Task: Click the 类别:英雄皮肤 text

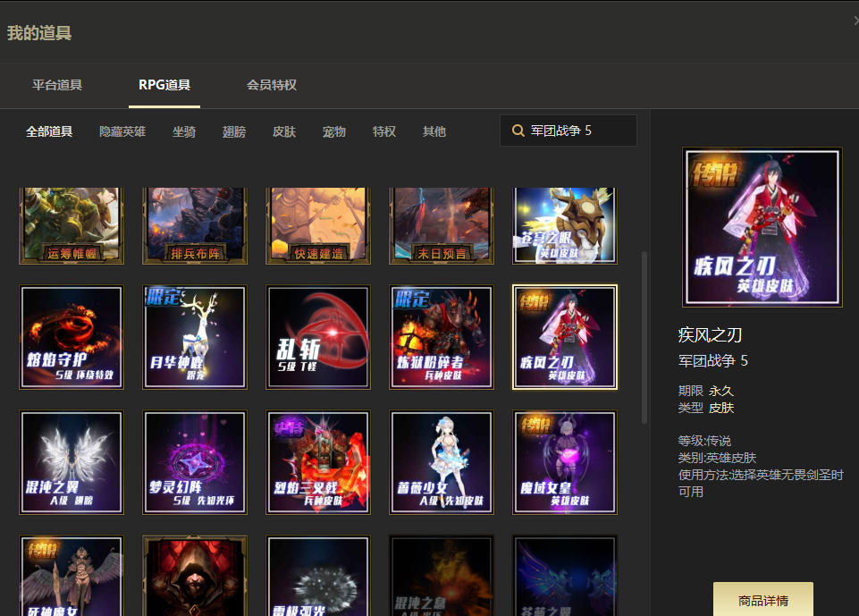Action: 717,458
